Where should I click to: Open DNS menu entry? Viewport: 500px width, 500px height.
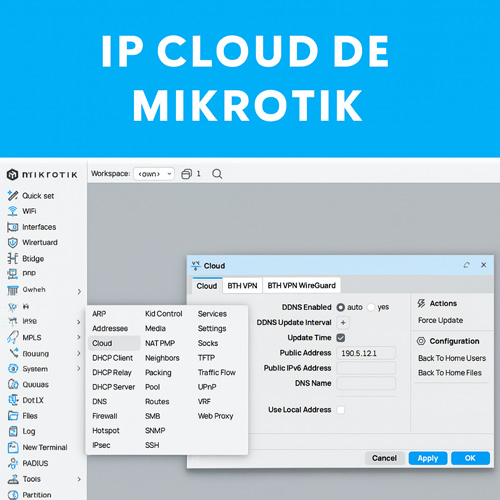pos(100,401)
